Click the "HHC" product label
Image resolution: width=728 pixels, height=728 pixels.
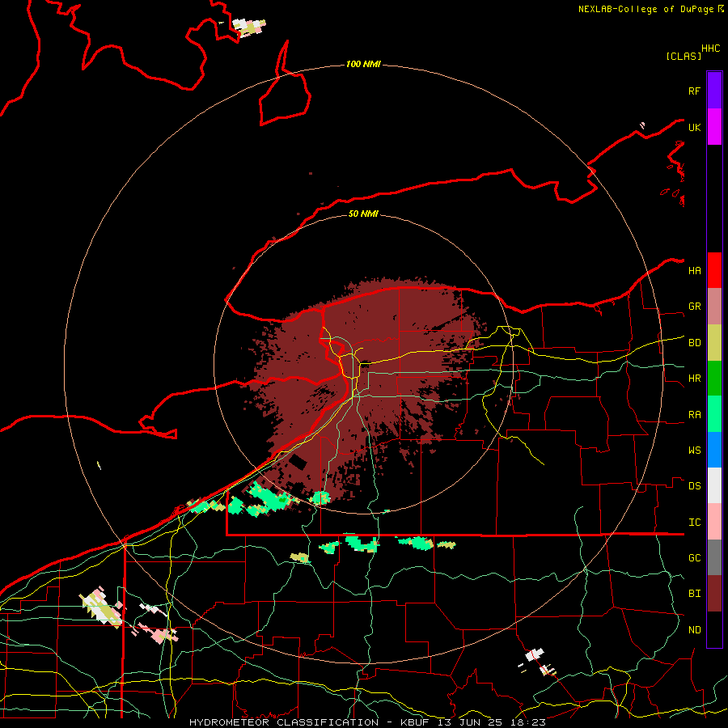click(710, 49)
